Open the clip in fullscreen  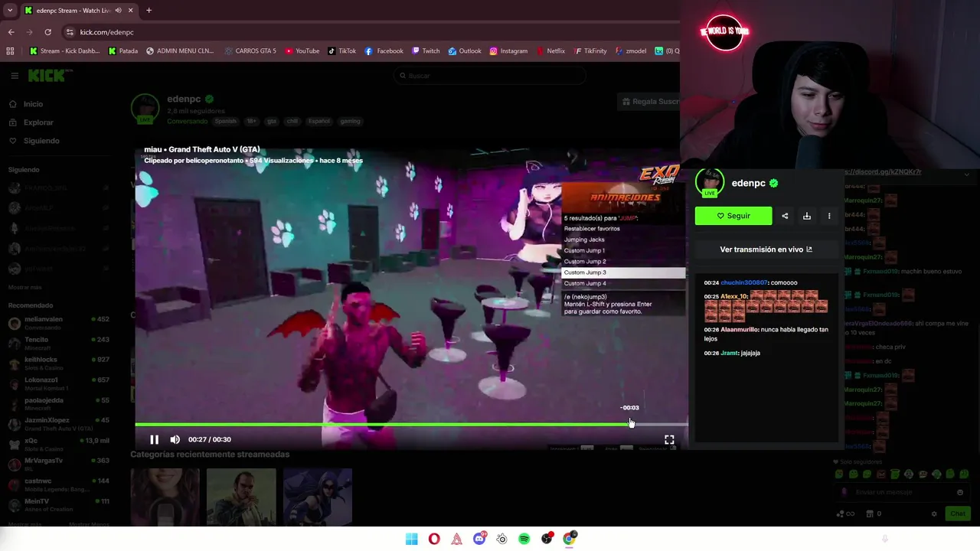669,439
